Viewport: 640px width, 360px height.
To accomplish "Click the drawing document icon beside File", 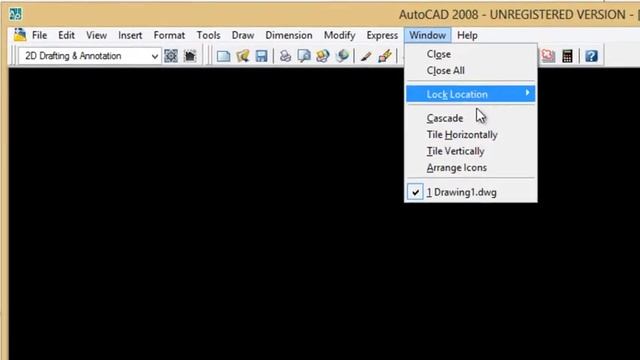I will click(20, 35).
